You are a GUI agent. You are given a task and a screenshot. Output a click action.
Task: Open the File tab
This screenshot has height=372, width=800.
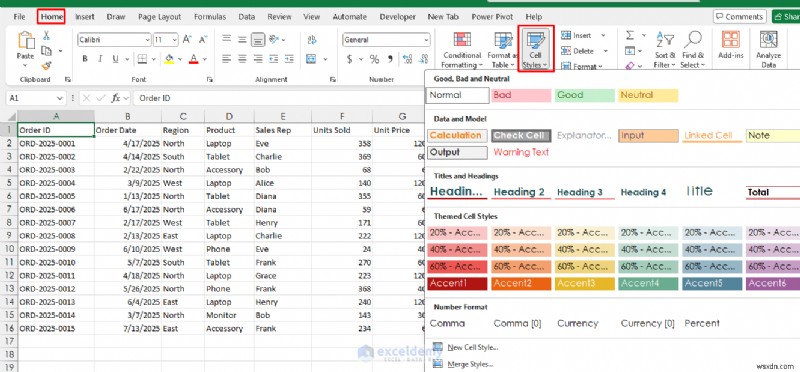pos(19,17)
